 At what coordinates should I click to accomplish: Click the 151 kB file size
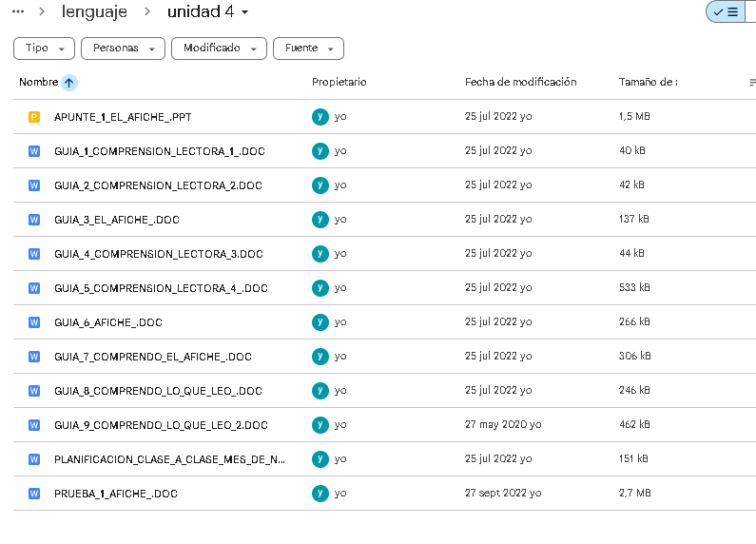pos(633,458)
